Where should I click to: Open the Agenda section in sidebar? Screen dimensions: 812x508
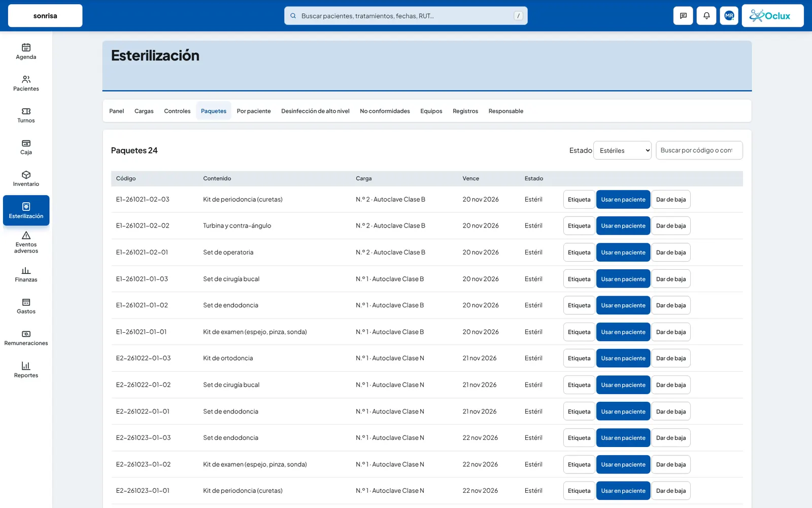point(26,51)
